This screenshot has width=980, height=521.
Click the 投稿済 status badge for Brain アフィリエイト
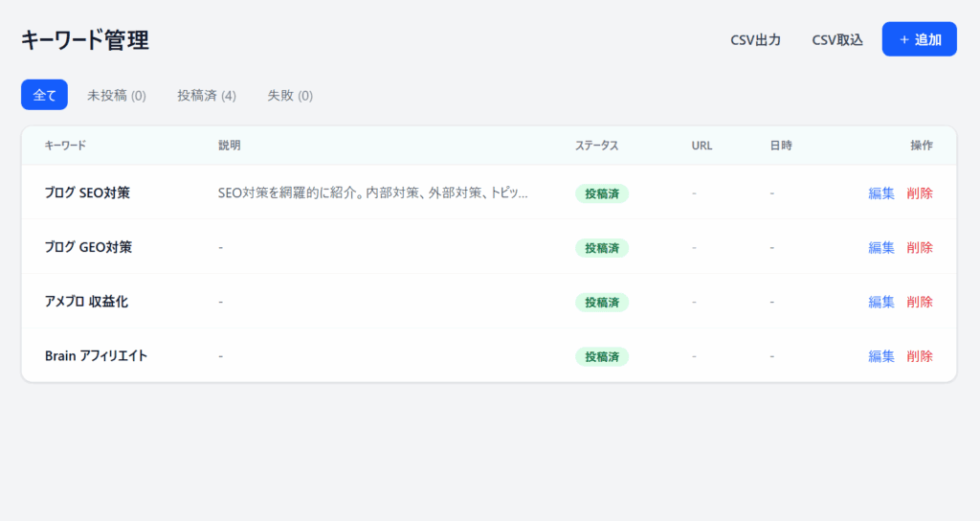coord(601,356)
